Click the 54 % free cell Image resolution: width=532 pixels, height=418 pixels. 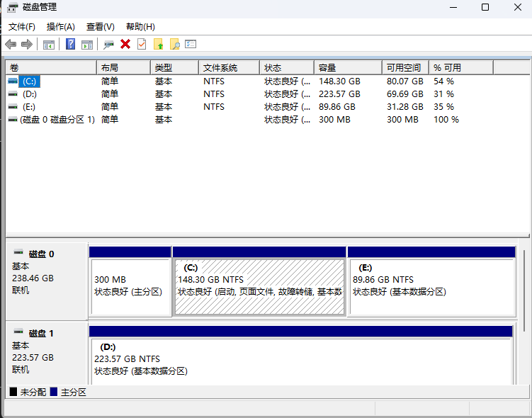[x=443, y=81]
